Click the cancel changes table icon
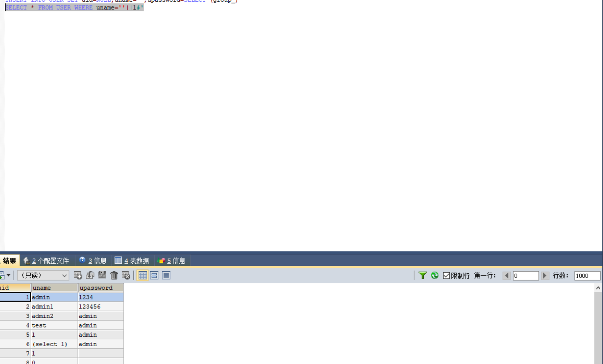 [x=126, y=275]
